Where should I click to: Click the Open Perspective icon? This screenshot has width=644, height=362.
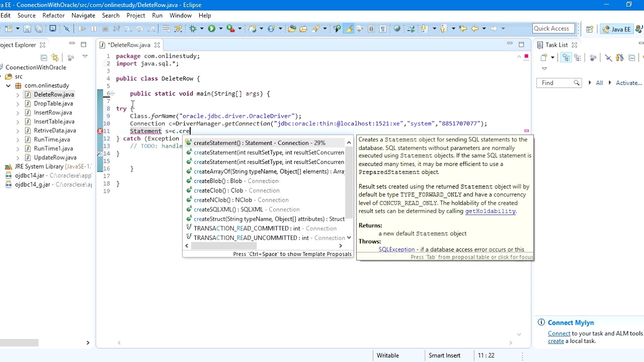[590, 29]
